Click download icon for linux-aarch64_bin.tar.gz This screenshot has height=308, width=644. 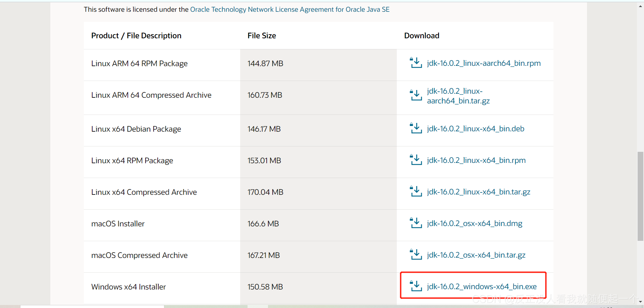(x=416, y=95)
